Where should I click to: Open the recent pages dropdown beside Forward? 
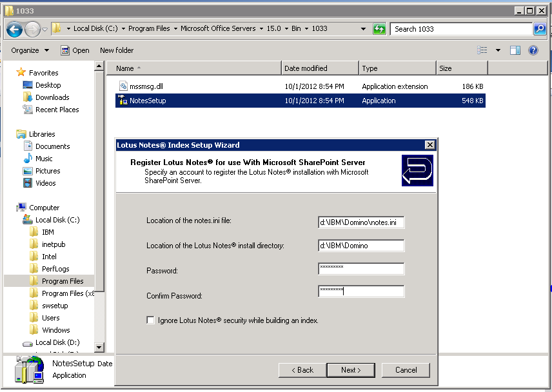pyautogui.click(x=44, y=30)
